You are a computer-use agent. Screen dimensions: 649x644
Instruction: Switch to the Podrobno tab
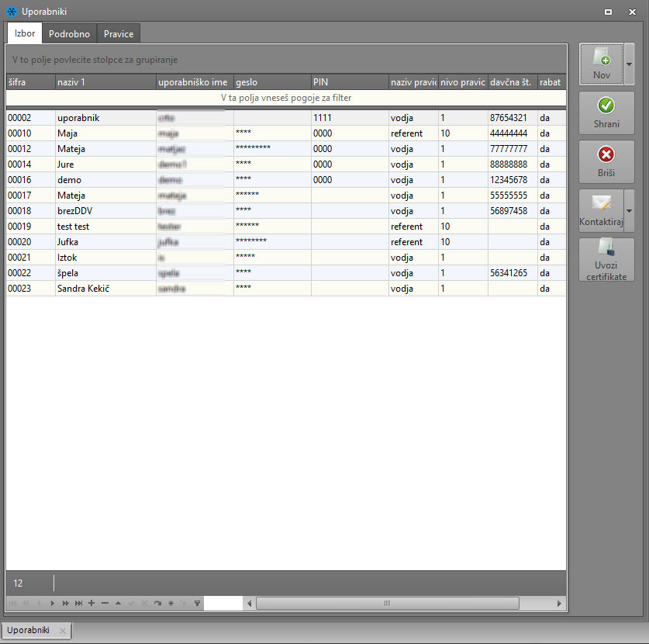pyautogui.click(x=69, y=34)
